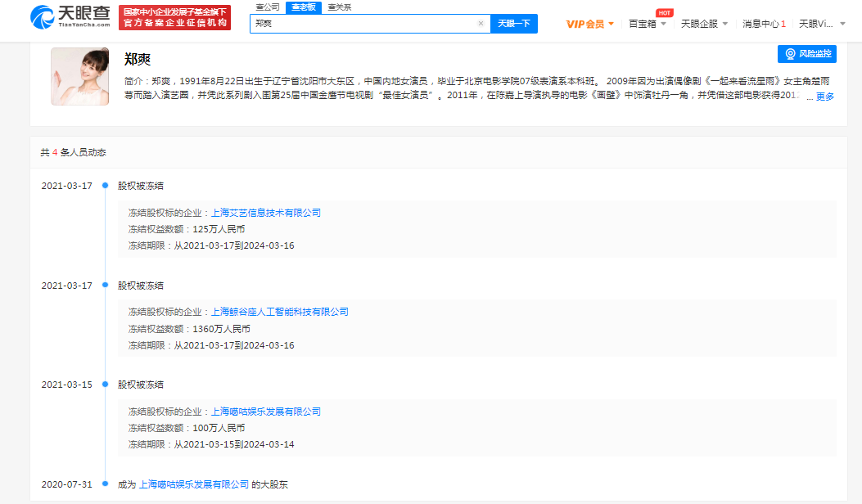Click the search input field

[364, 24]
